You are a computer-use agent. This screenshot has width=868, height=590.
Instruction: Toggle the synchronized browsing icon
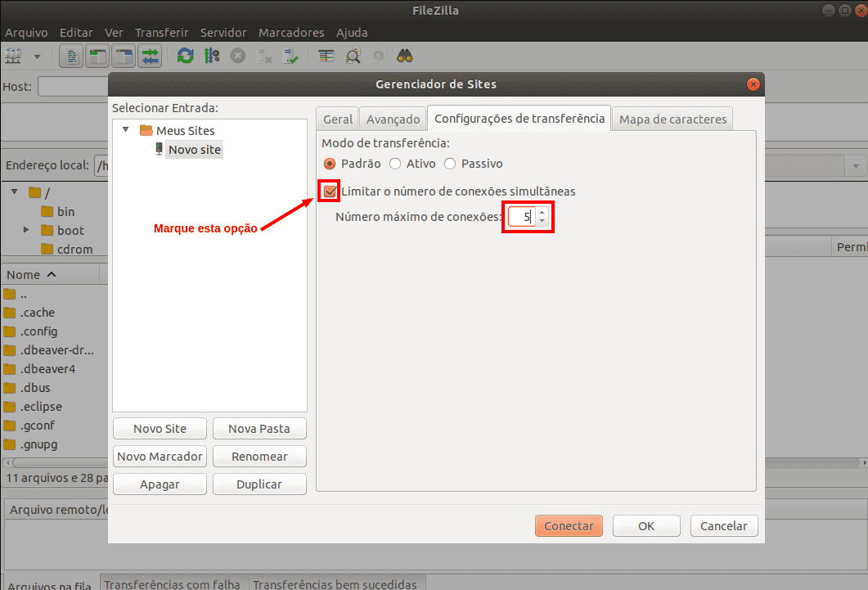[380, 56]
